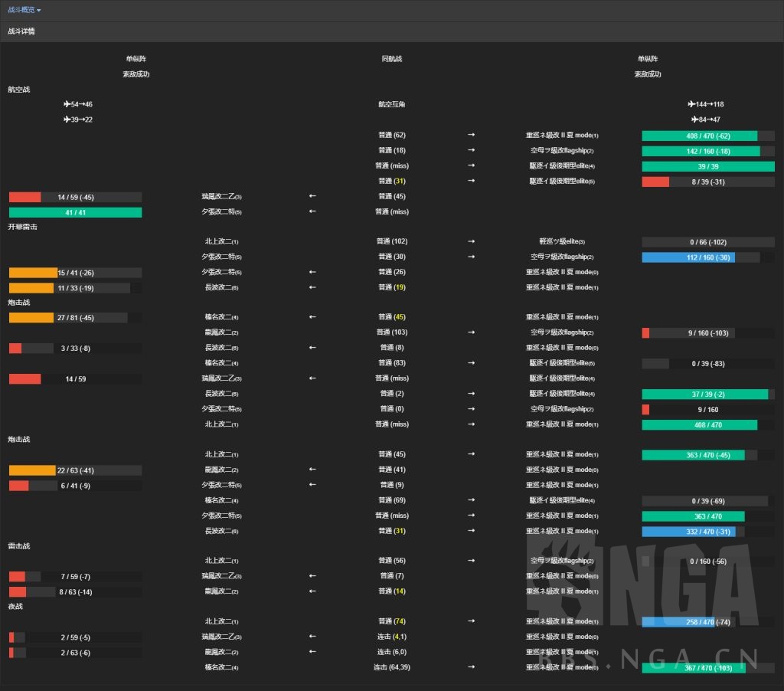Click the plane icon beside 84→47
Viewport: 784px width, 691px height.
click(695, 120)
